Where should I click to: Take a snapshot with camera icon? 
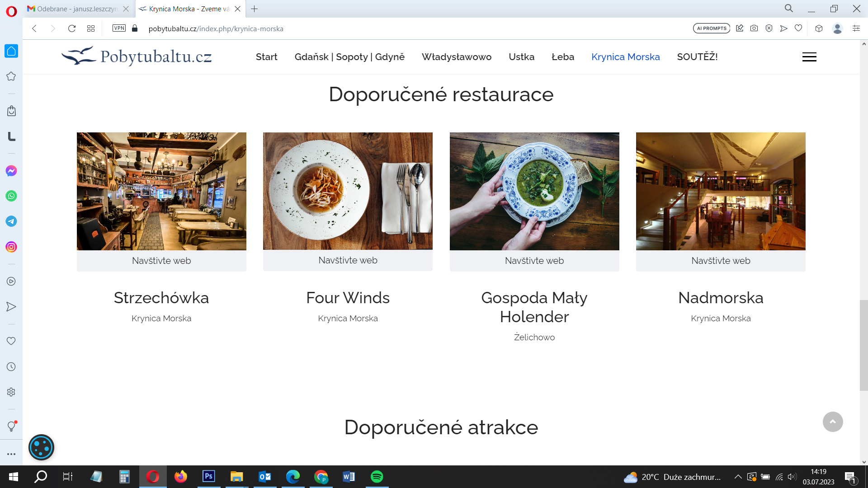click(754, 28)
